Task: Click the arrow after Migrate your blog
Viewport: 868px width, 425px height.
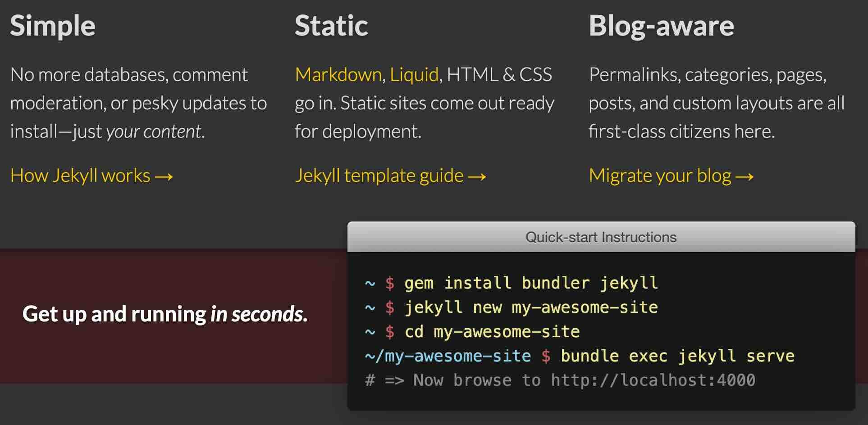Action: [744, 176]
